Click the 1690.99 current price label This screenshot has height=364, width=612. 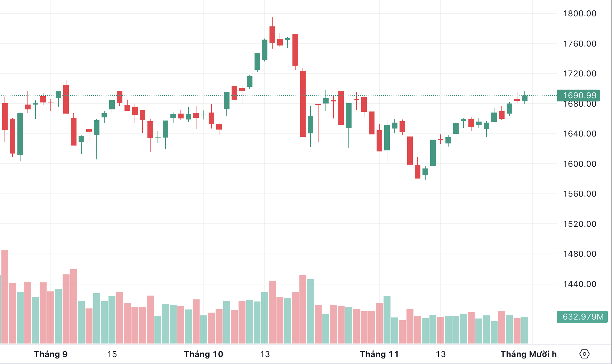tap(579, 96)
